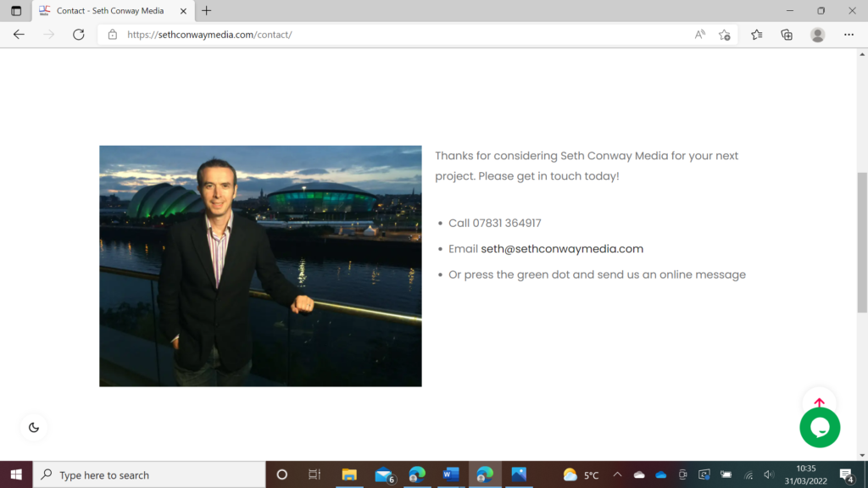Open clock showing 10:35 31/03/2022
Image resolution: width=868 pixels, height=488 pixels.
[806, 474]
